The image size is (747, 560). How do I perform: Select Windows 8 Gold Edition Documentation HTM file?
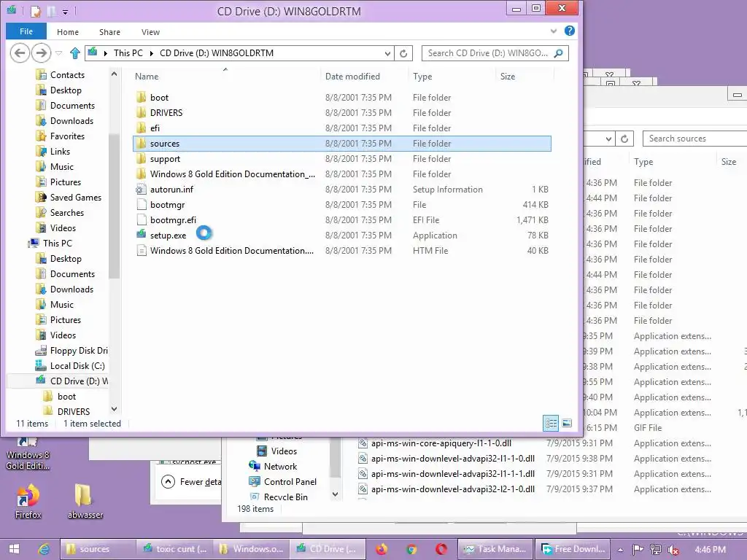click(x=232, y=251)
